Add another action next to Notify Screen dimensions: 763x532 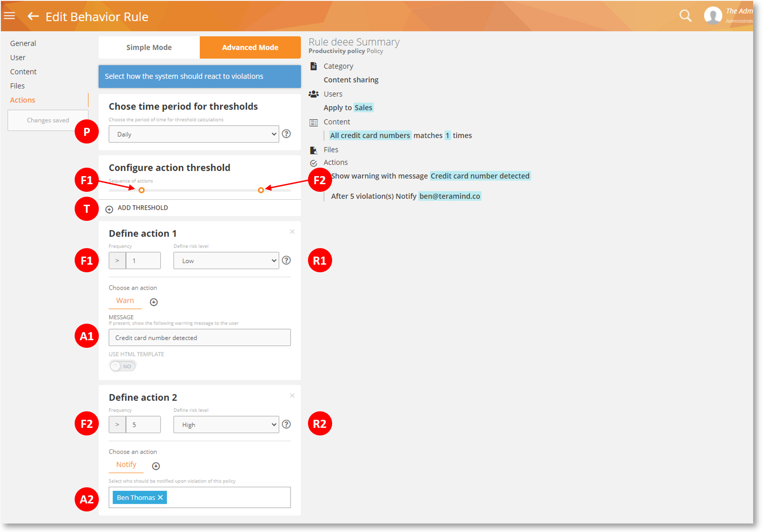(x=156, y=466)
